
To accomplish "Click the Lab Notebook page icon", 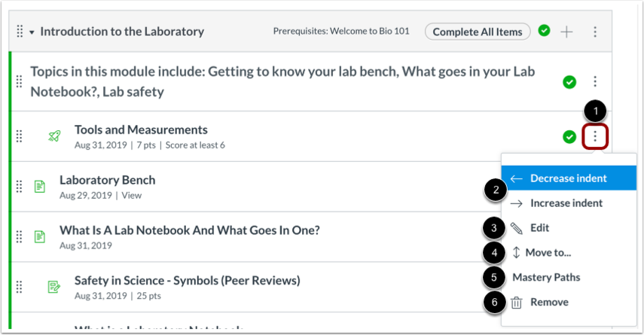I will [40, 236].
